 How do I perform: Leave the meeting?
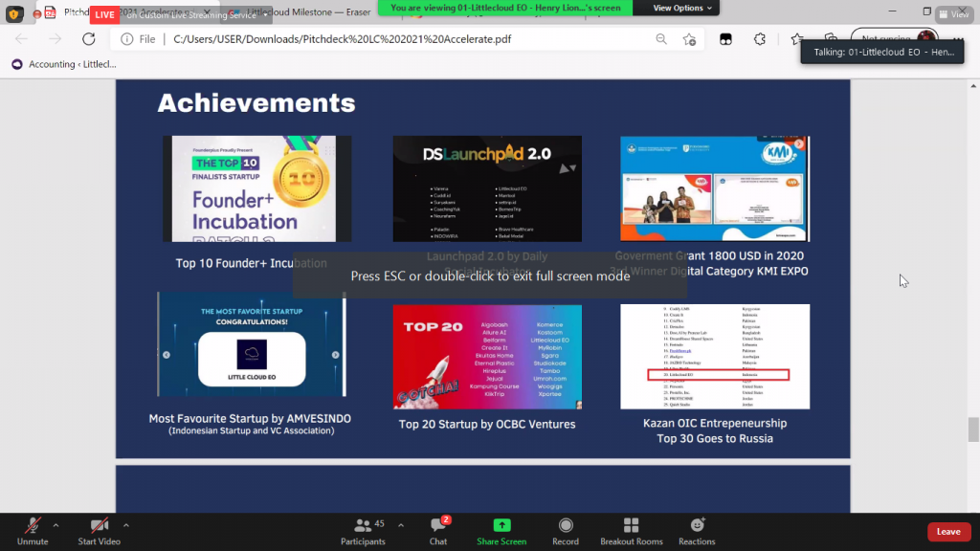(948, 532)
